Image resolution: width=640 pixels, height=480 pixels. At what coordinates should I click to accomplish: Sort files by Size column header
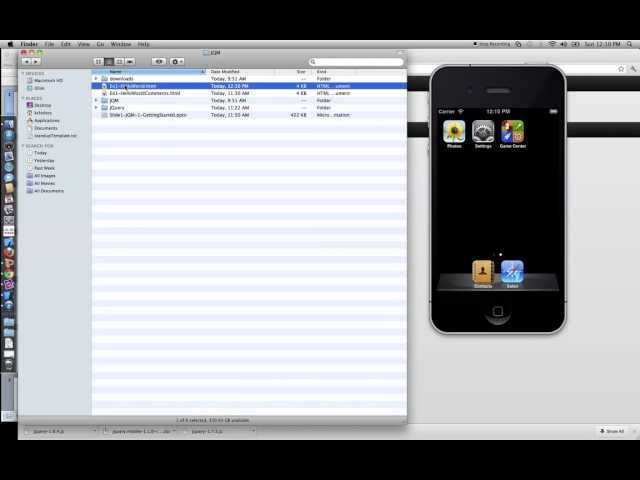[x=293, y=71]
